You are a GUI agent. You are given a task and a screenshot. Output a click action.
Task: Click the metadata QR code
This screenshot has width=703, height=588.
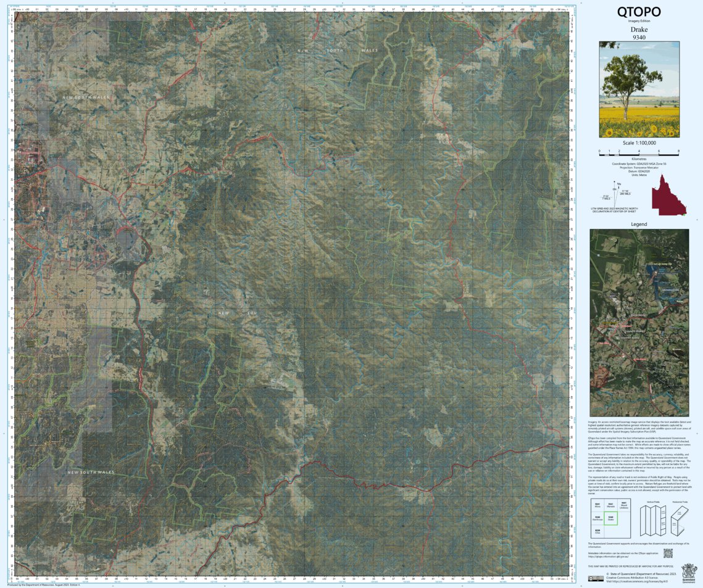(x=668, y=553)
